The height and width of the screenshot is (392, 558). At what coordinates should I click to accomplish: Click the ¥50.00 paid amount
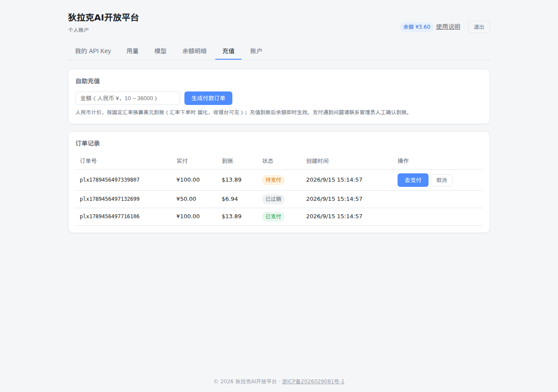[187, 199]
